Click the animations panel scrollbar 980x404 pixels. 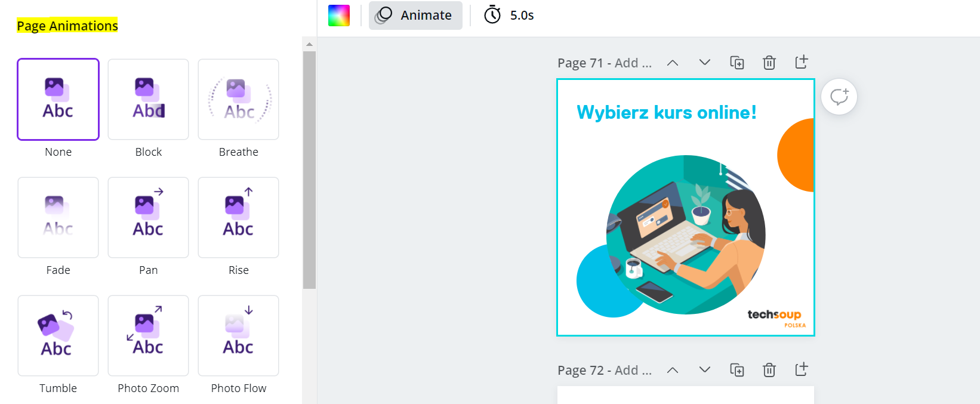pyautogui.click(x=309, y=170)
